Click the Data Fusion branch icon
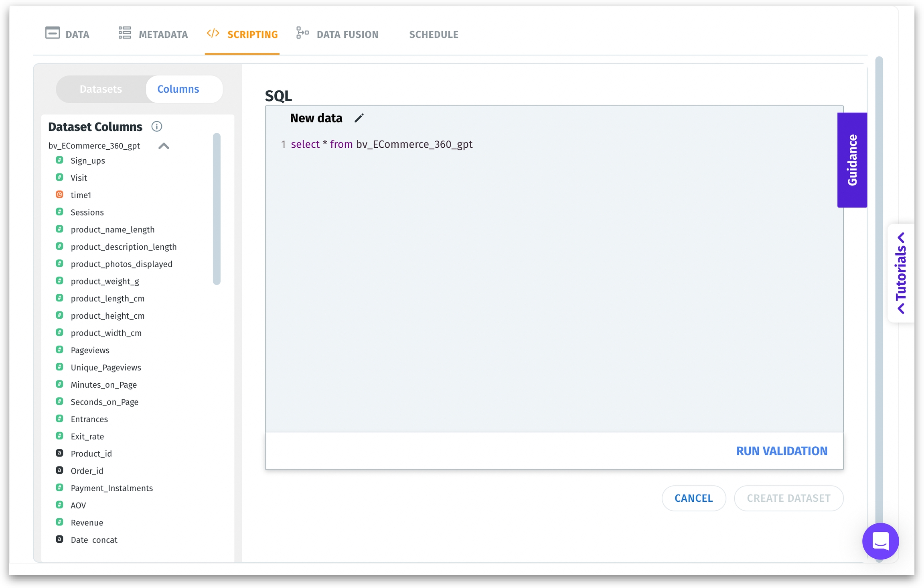 point(302,33)
